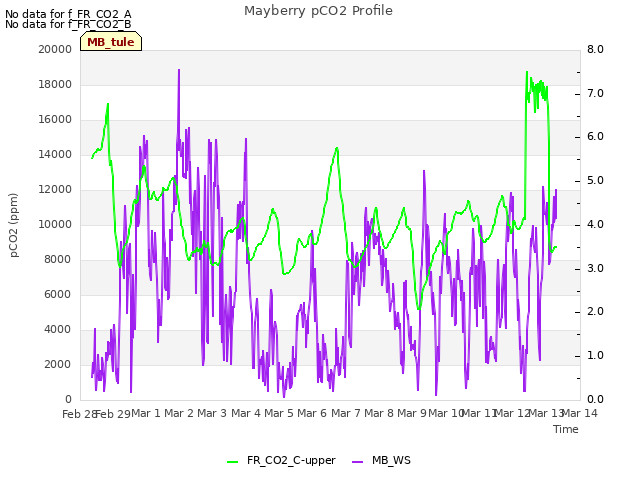
Task: Click the green pCO2 peak near Mar 7
Action: [337, 149]
